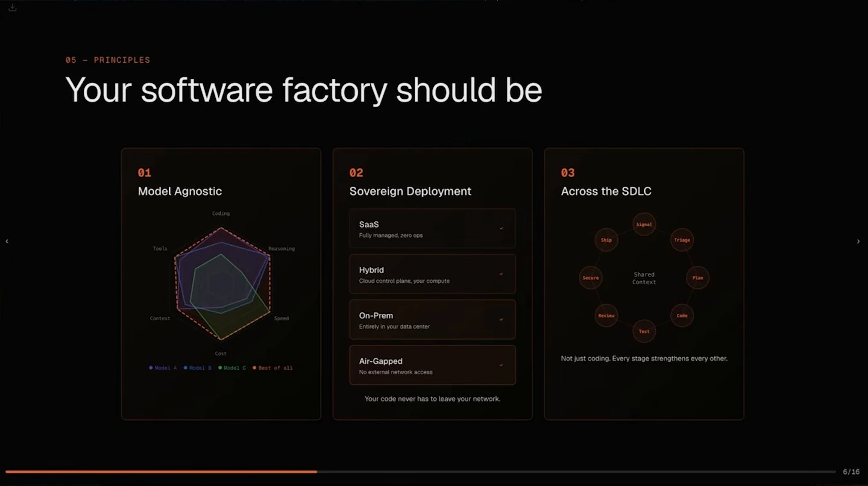Go to the previous slide arrow
The image size is (868, 486).
pos(7,241)
